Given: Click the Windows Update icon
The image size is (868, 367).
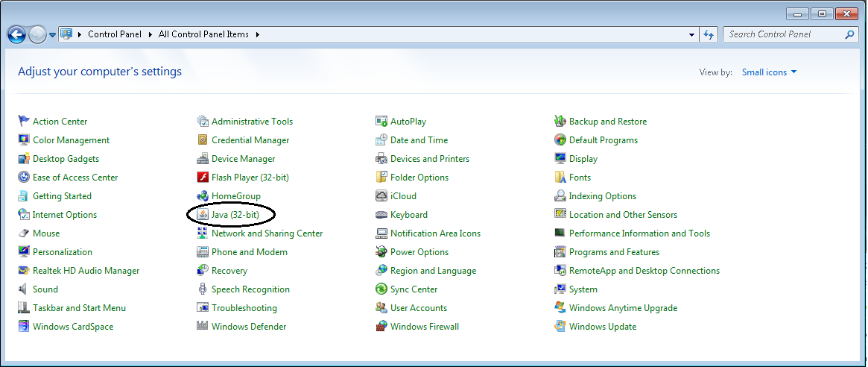Looking at the screenshot, I should (x=560, y=327).
